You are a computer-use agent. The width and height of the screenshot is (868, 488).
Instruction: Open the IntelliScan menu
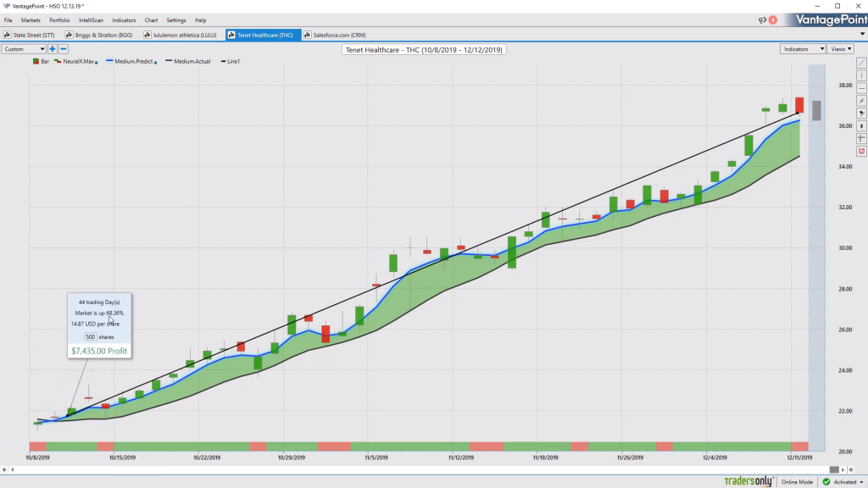pos(91,20)
